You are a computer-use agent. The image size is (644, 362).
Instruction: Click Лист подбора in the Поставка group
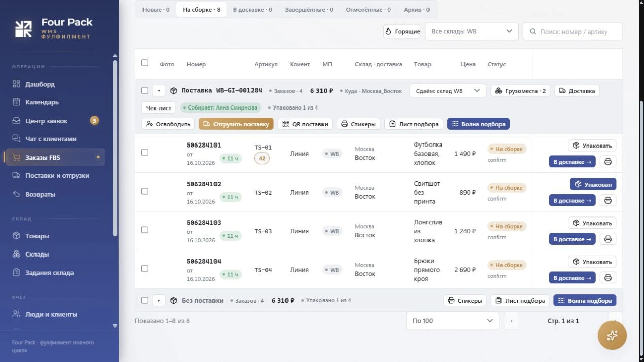(414, 124)
